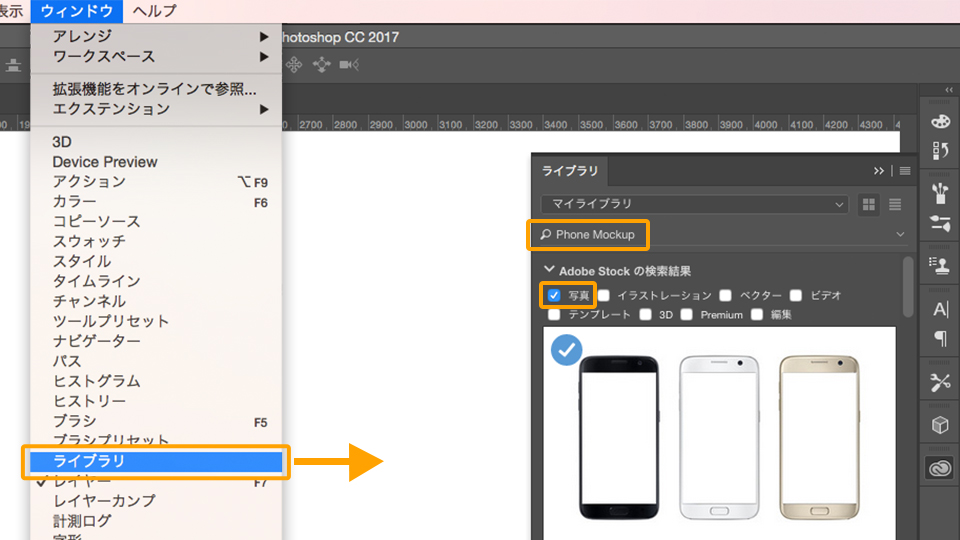
Task: Choose ヒストリー menu item
Action: click(x=156, y=401)
